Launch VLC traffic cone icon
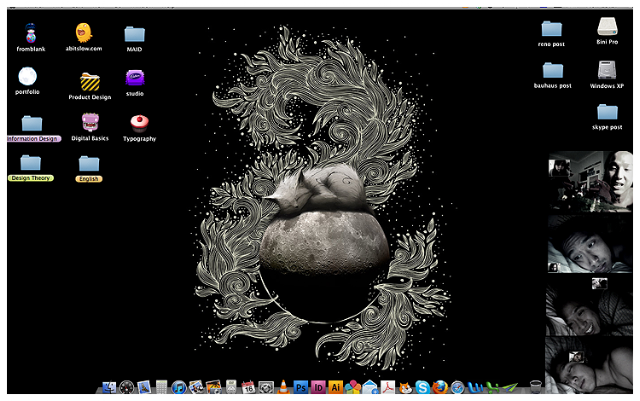640x401 pixels. click(283, 386)
